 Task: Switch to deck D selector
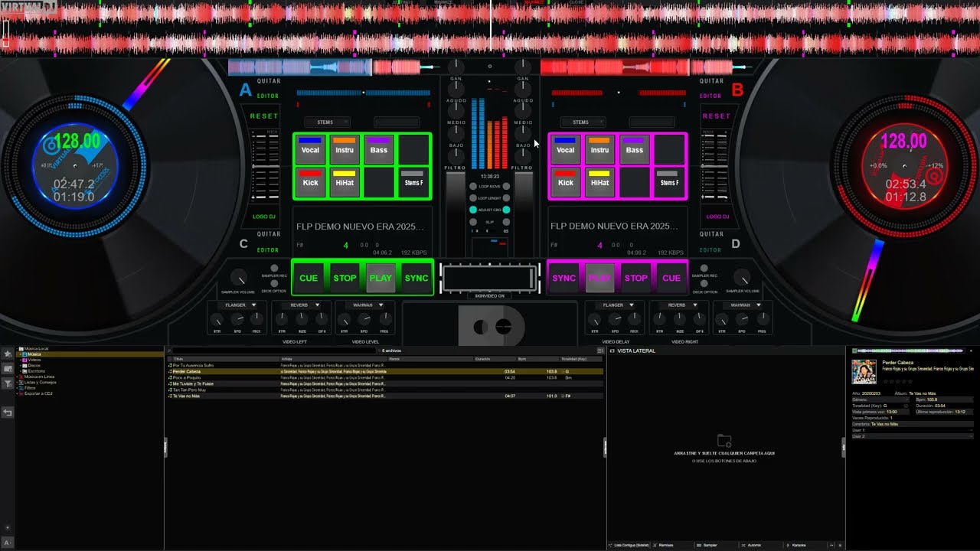tap(736, 244)
